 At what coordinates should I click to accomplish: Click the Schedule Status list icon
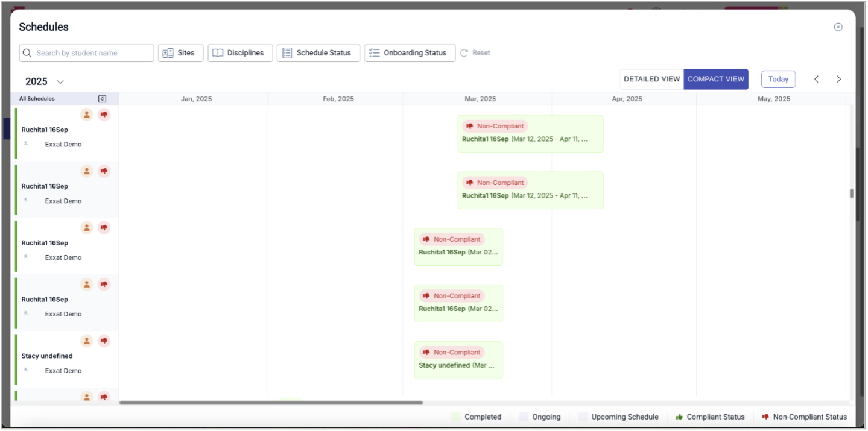(x=287, y=53)
